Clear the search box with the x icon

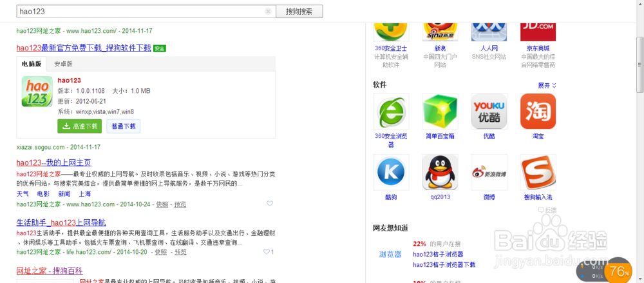click(268, 12)
